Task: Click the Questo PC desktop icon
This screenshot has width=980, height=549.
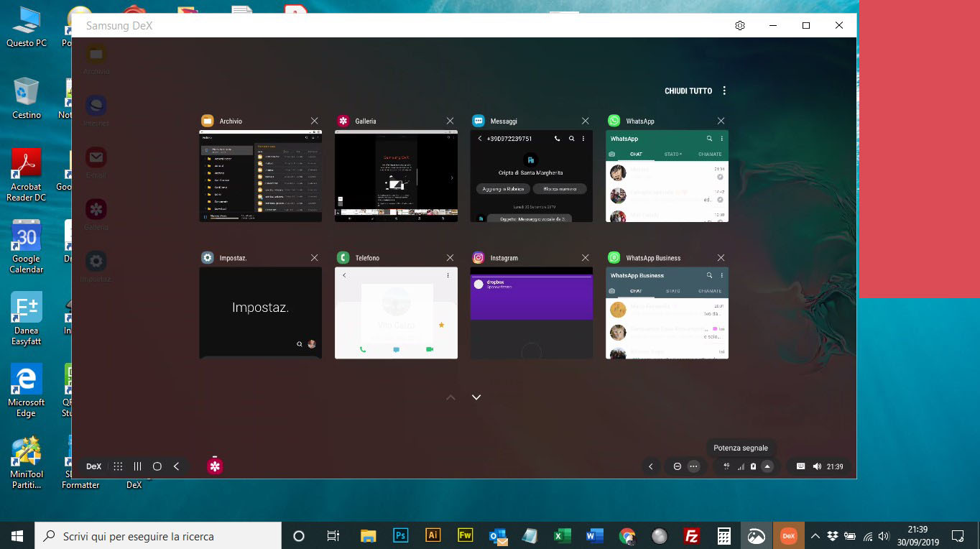Action: coord(27,27)
